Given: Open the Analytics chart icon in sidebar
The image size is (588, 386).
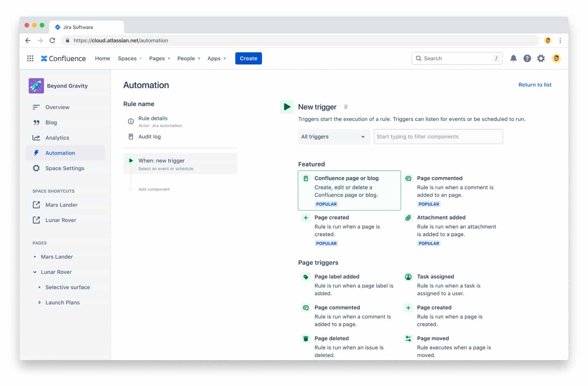Looking at the screenshot, I should coord(36,137).
